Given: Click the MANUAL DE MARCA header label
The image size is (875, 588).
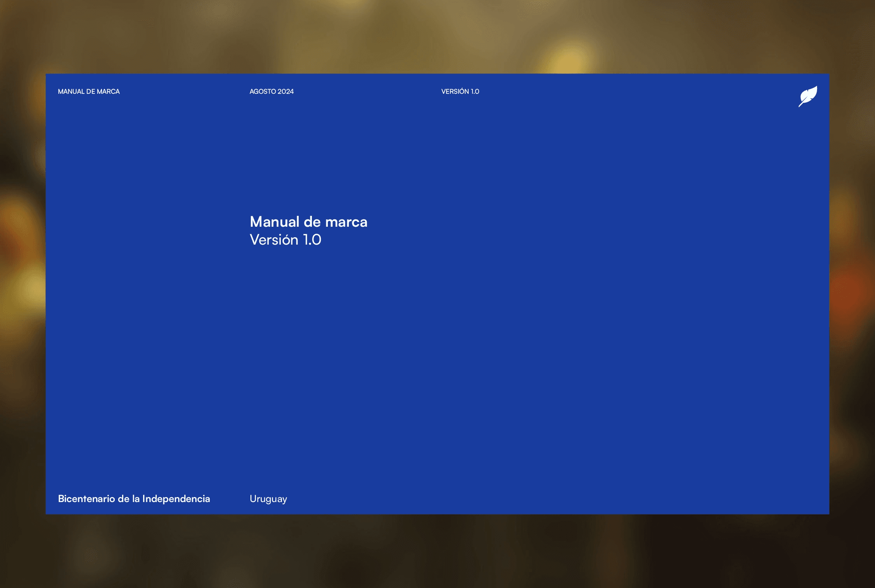Looking at the screenshot, I should 89,91.
